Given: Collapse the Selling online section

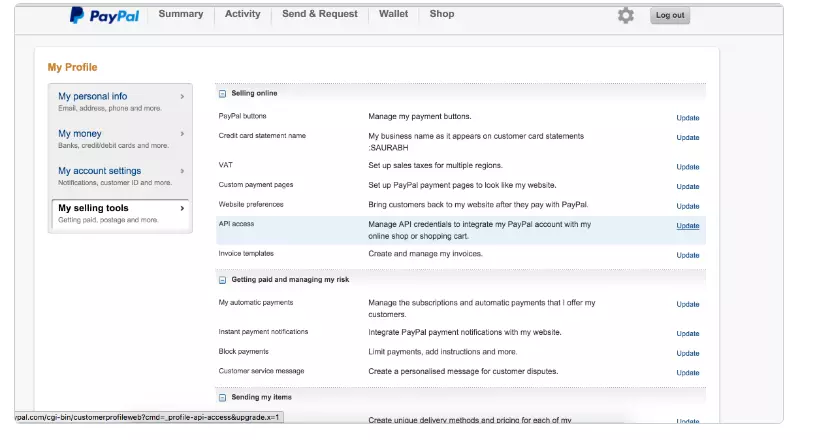Looking at the screenshot, I should pos(222,94).
